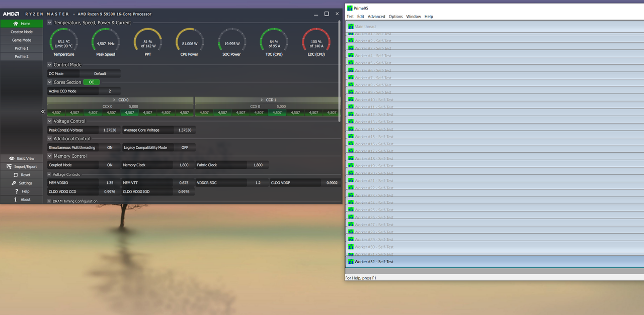
Task: Collapse the Additional Control section chevron
Action: (x=49, y=139)
